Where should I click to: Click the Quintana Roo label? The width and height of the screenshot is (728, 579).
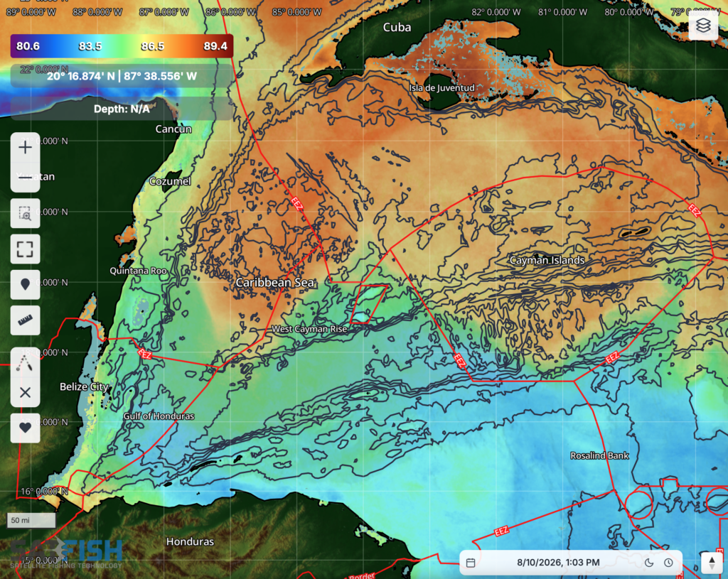coord(138,271)
